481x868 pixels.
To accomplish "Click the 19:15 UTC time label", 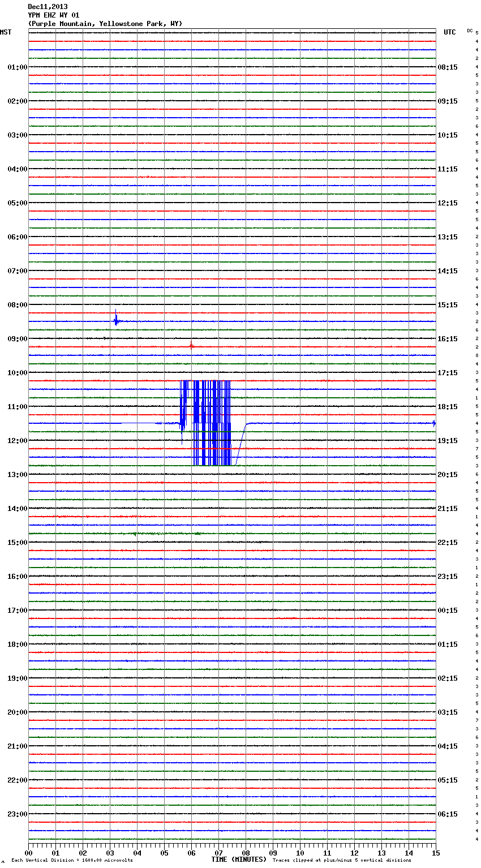I will coord(448,441).
